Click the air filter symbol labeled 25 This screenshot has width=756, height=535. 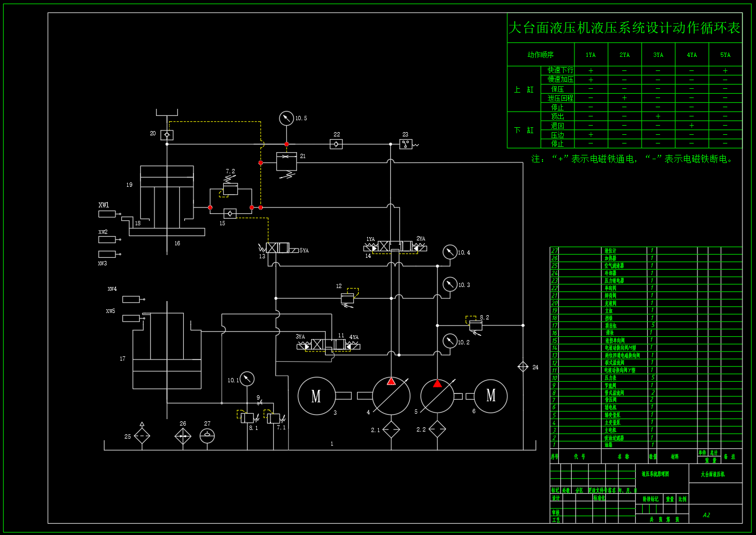pos(142,436)
